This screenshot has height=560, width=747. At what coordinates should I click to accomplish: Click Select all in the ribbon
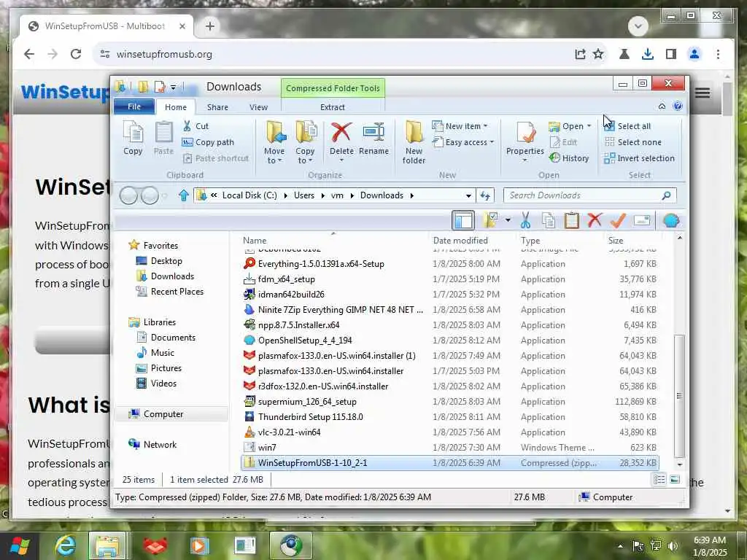point(628,126)
